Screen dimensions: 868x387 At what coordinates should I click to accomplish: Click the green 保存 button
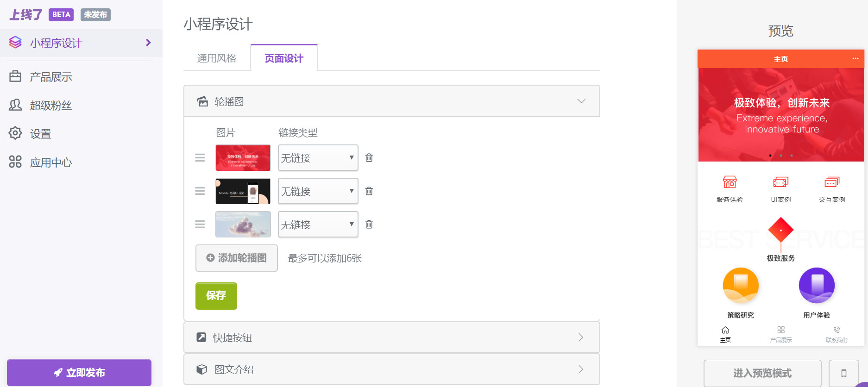pos(216,296)
